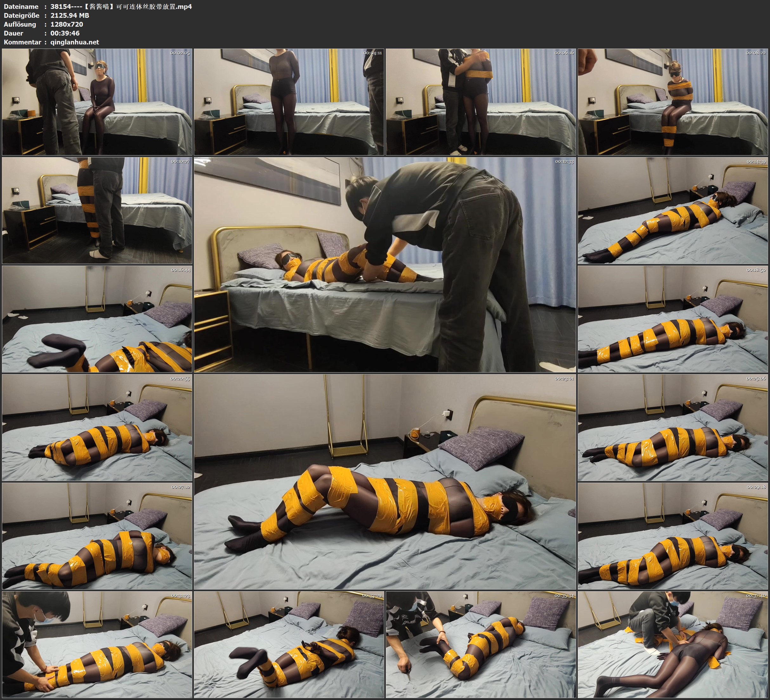Open the thumbnail timestamped 00:35:34

[480, 644]
